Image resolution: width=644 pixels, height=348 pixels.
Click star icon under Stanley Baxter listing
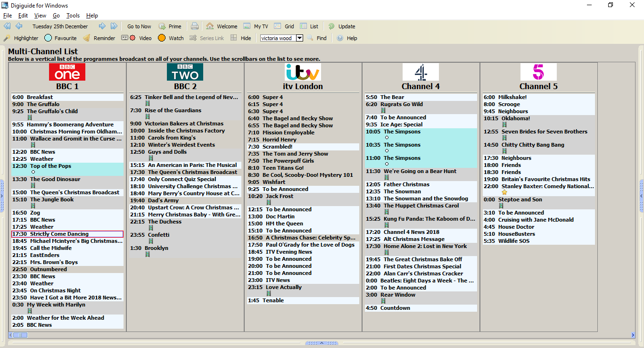coord(504,193)
